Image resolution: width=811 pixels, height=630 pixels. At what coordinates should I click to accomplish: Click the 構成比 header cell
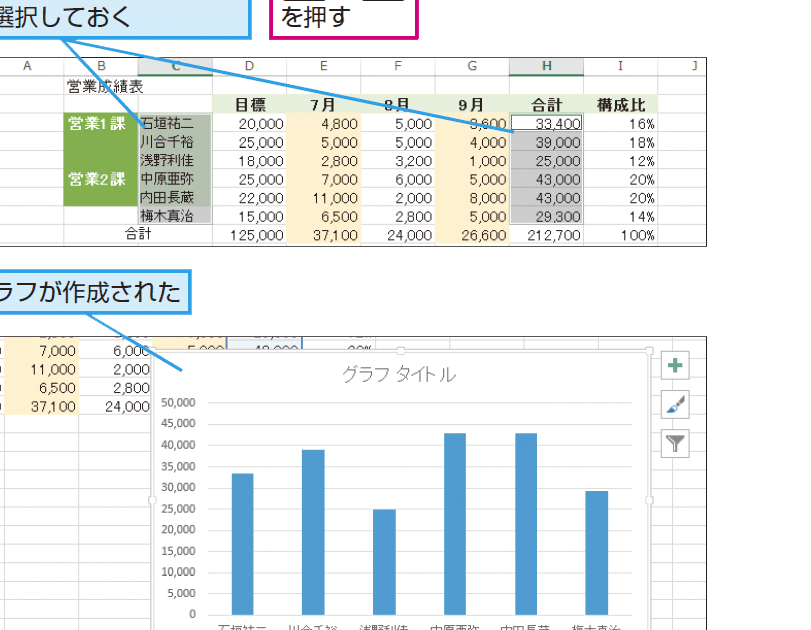click(x=620, y=104)
